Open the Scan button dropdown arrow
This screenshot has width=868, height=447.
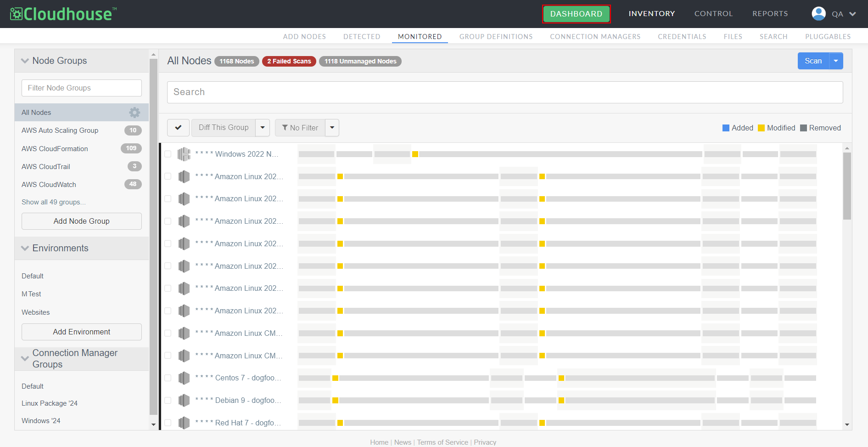pos(836,61)
